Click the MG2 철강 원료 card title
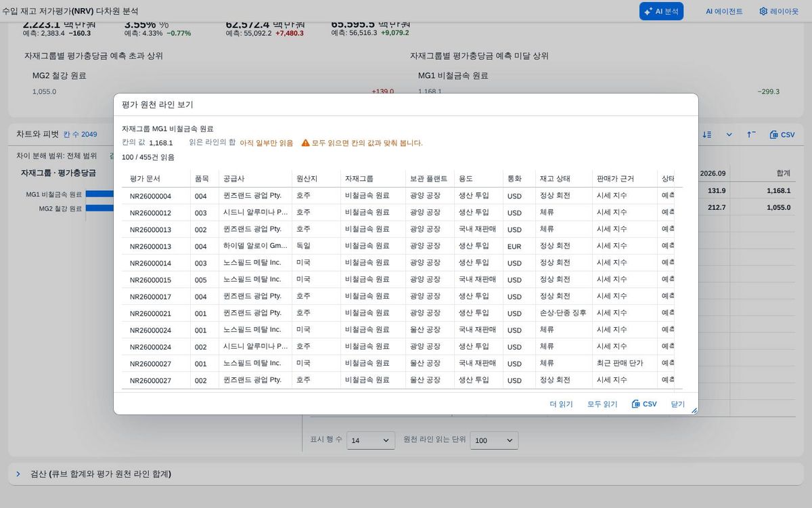 60,76
